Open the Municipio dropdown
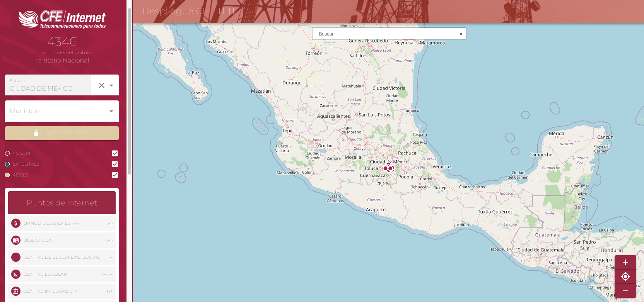 62,111
